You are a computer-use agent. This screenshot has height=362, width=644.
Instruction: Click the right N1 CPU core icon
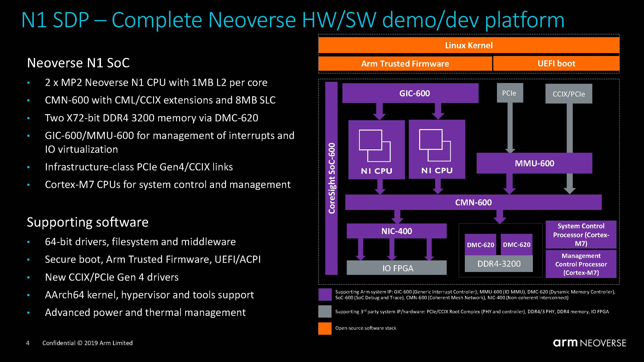click(x=435, y=145)
